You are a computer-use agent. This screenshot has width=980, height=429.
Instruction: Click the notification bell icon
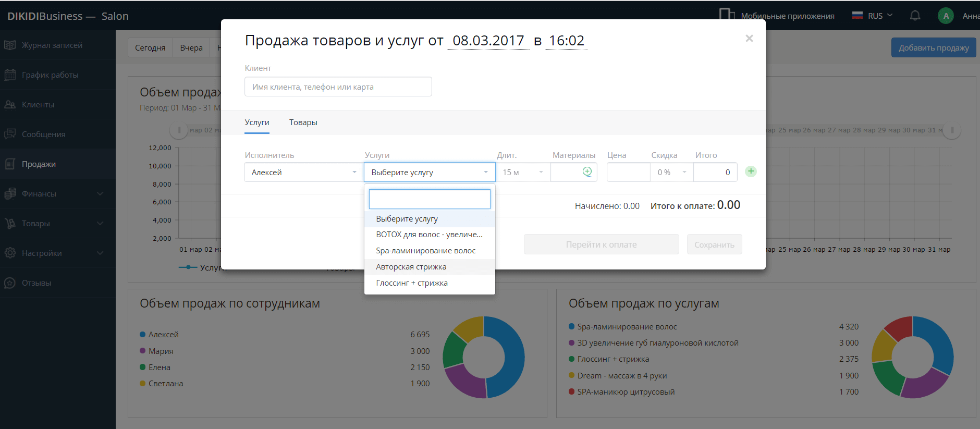click(915, 16)
